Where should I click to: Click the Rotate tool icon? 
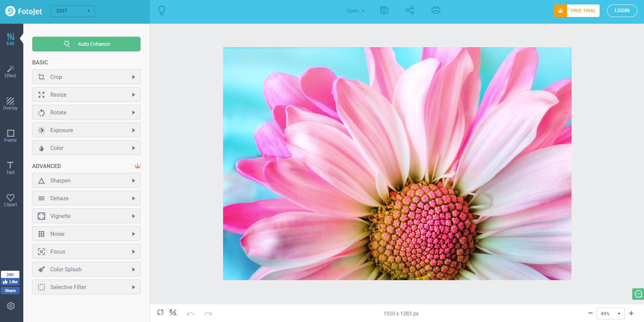click(x=41, y=113)
